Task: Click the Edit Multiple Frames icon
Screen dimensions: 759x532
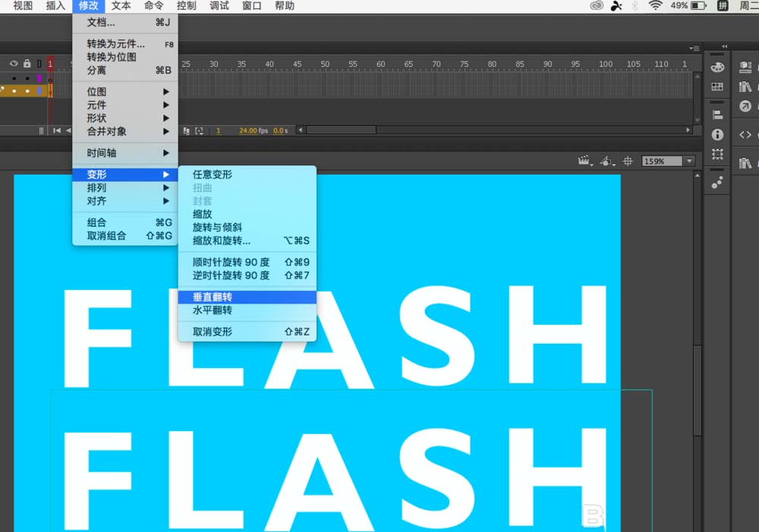Action: [x=187, y=131]
